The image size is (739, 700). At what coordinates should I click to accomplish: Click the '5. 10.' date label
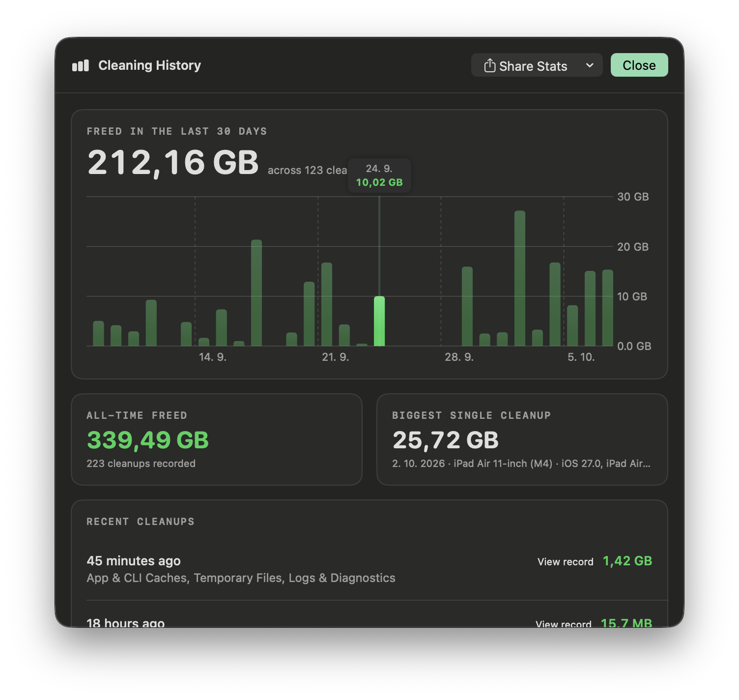coord(581,357)
